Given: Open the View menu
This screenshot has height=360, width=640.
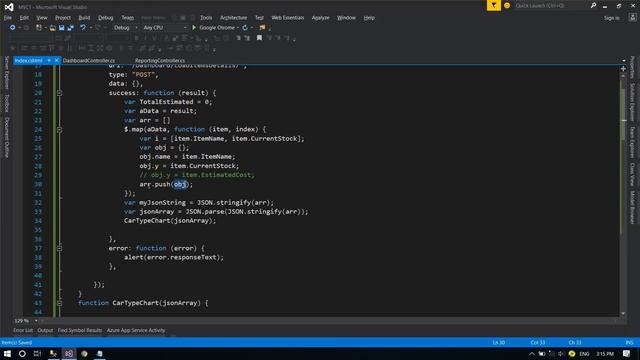Looking at the screenshot, I should tap(42, 18).
